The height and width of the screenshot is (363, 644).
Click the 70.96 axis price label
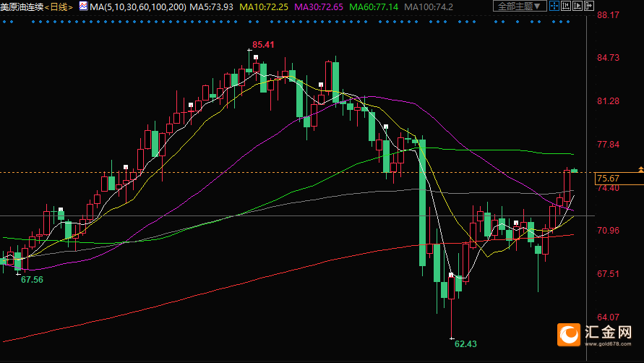(609, 231)
